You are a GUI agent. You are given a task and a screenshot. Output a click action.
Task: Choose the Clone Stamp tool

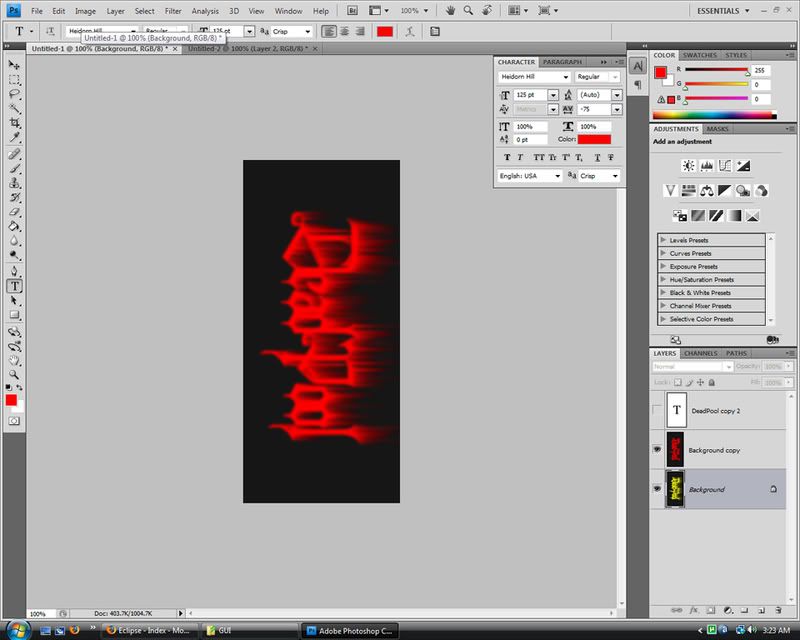coord(14,183)
